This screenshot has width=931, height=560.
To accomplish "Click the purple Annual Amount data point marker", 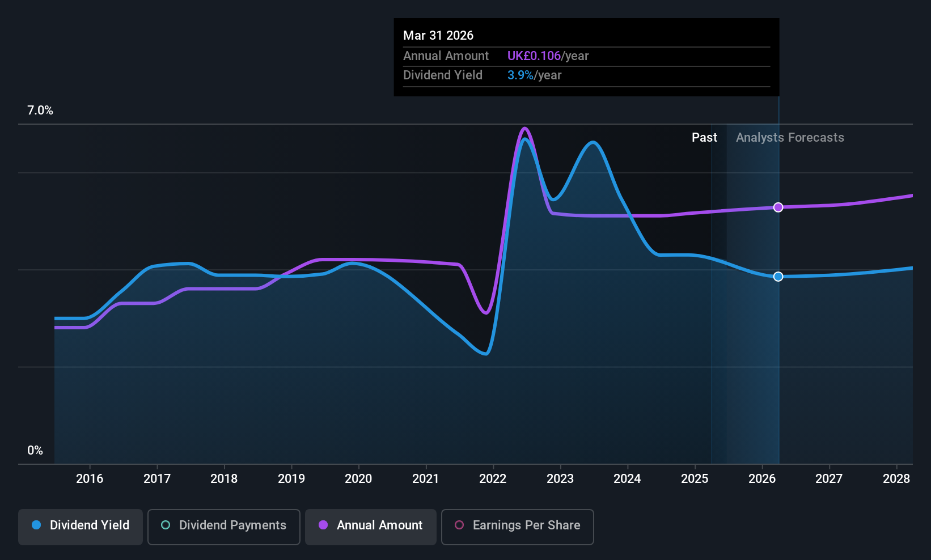I will coord(778,207).
